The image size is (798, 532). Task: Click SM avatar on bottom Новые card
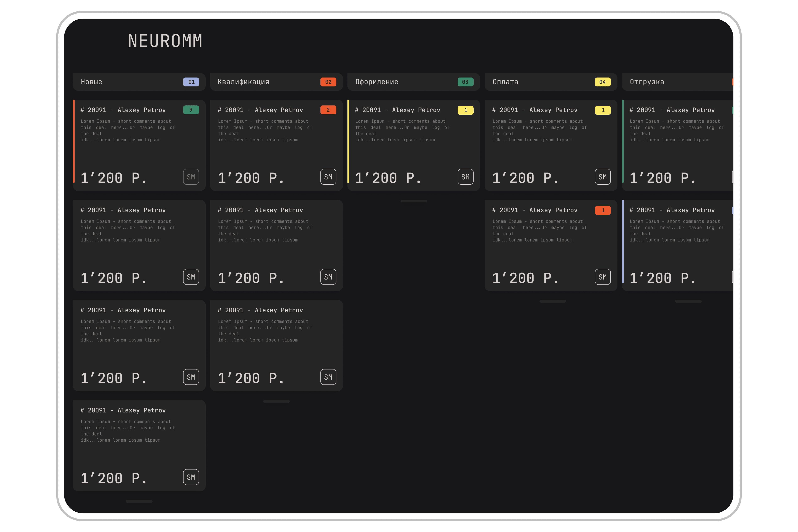[x=191, y=477]
